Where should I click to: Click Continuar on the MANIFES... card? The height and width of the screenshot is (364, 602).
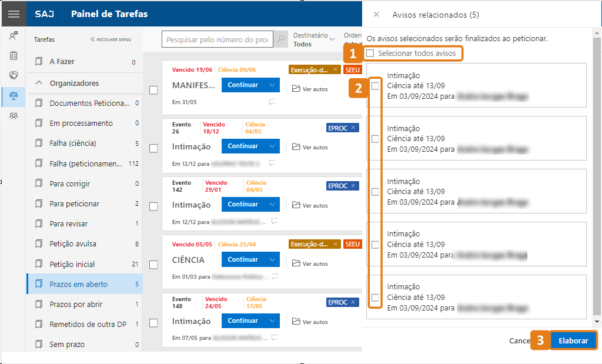(243, 85)
